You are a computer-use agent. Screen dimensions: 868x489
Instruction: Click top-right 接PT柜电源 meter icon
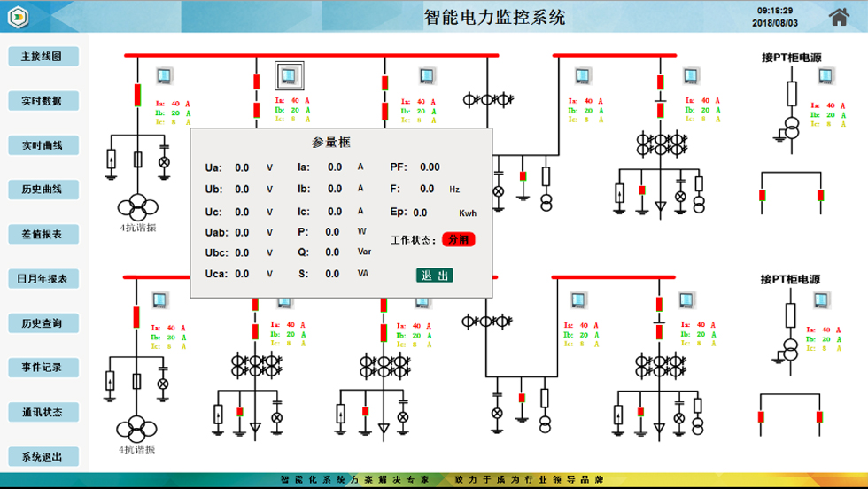click(825, 76)
